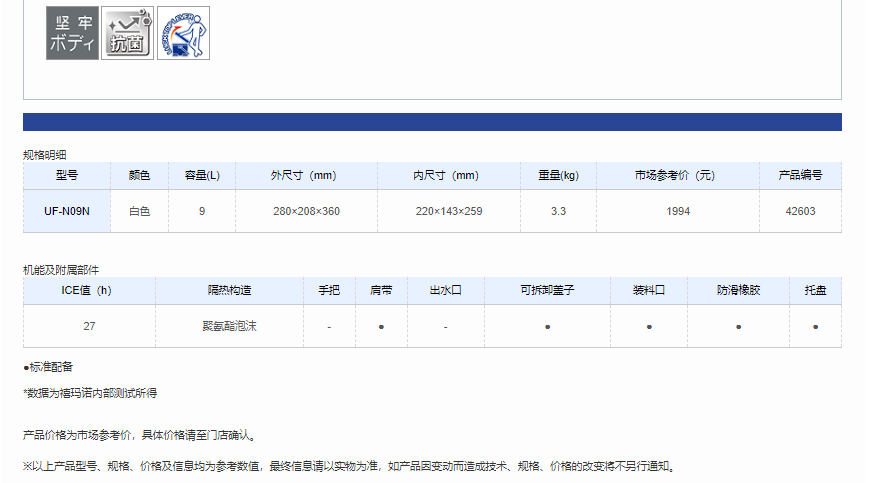The width and height of the screenshot is (878, 483).
Task: Click the dot under 托盘
Action: tap(815, 327)
